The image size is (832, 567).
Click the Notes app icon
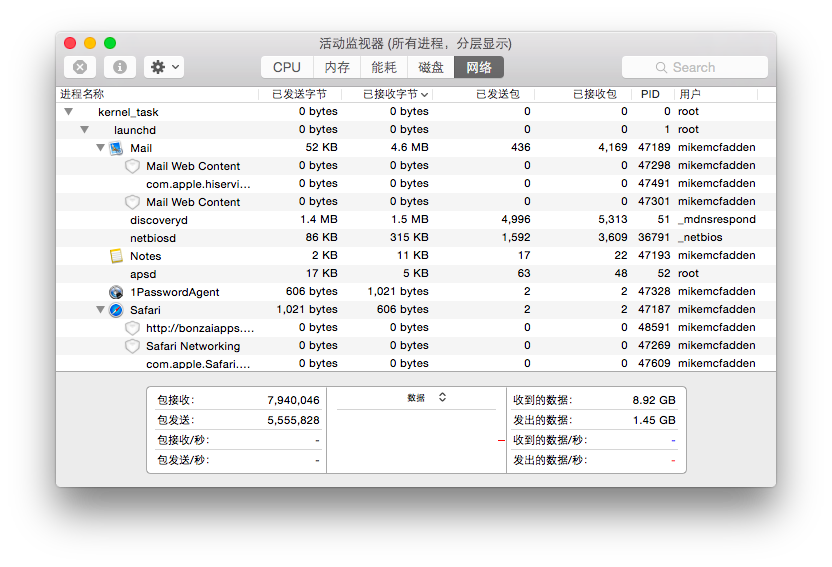116,256
